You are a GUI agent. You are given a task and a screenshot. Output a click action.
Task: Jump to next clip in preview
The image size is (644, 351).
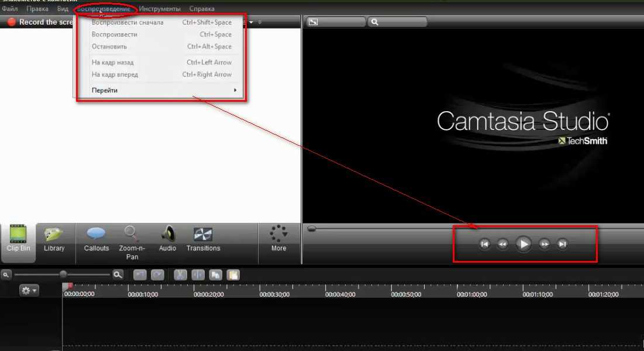[x=562, y=245]
